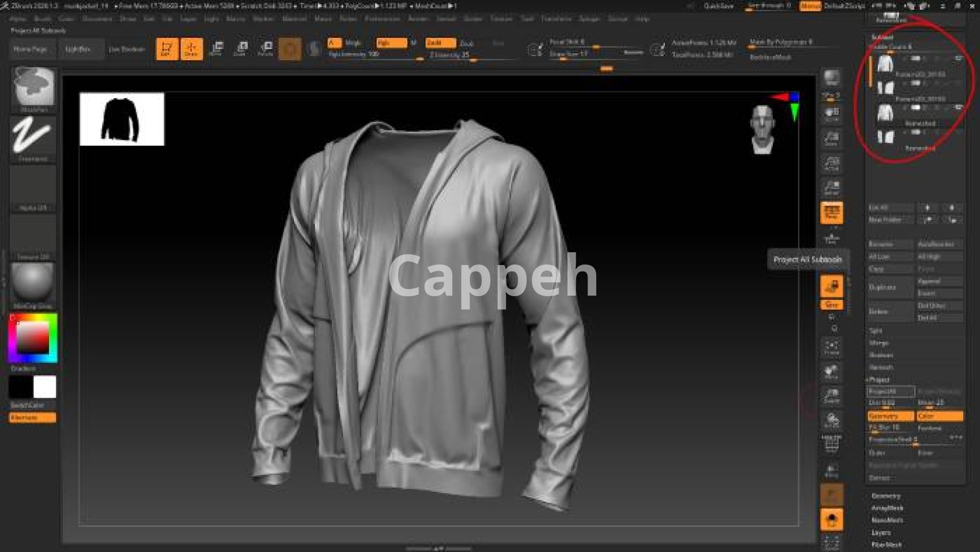Toggle the Floor grid button
The image size is (980, 552).
point(831,212)
